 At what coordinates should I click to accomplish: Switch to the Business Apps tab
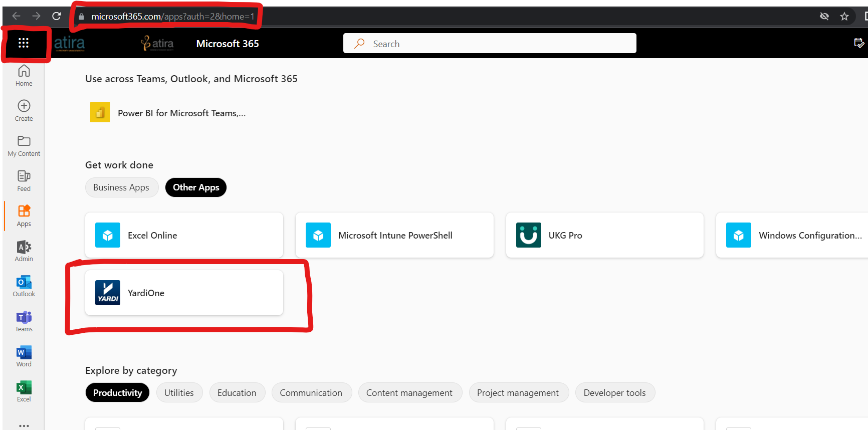(121, 187)
